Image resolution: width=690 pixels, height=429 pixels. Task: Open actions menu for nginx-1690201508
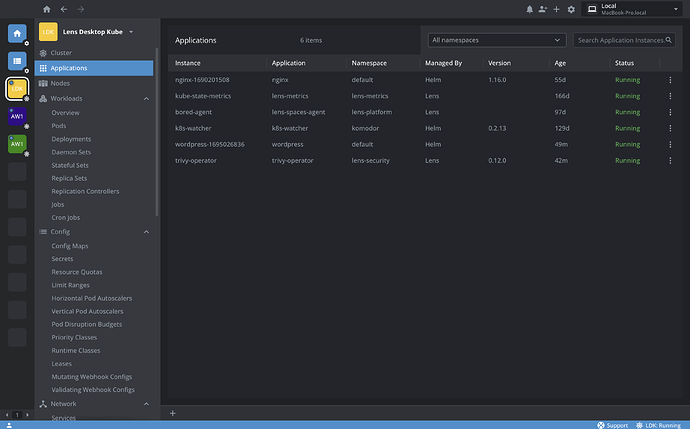pyautogui.click(x=670, y=80)
